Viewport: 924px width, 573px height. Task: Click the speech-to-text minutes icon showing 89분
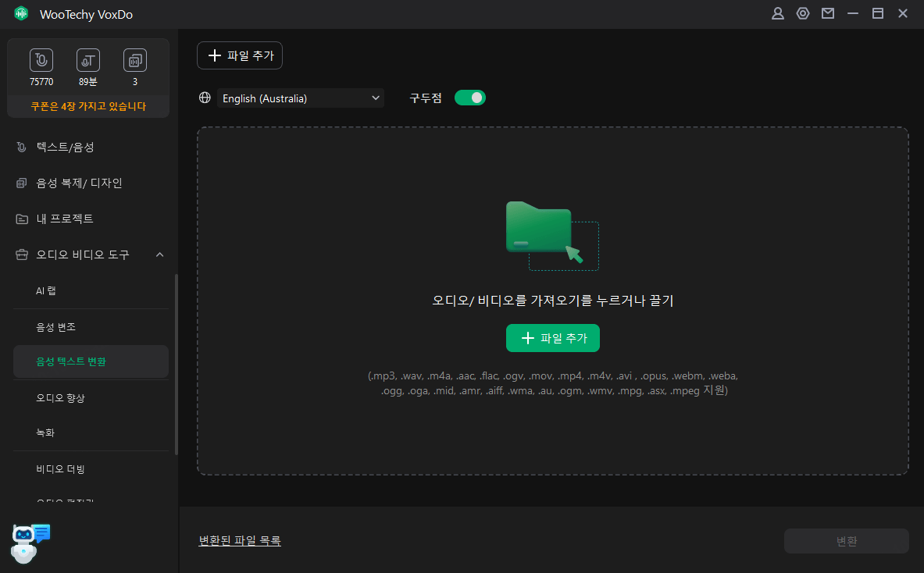(87, 60)
